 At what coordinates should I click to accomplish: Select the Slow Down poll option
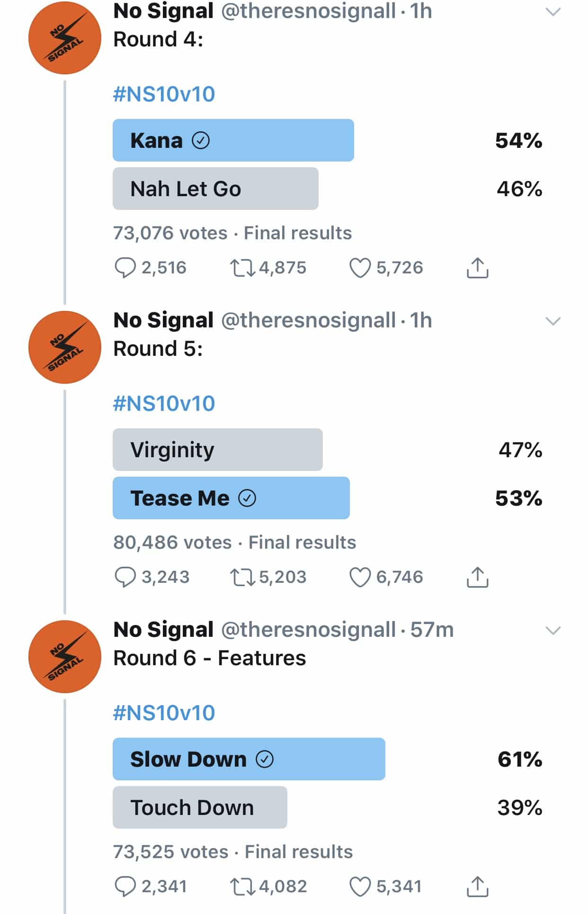(249, 759)
